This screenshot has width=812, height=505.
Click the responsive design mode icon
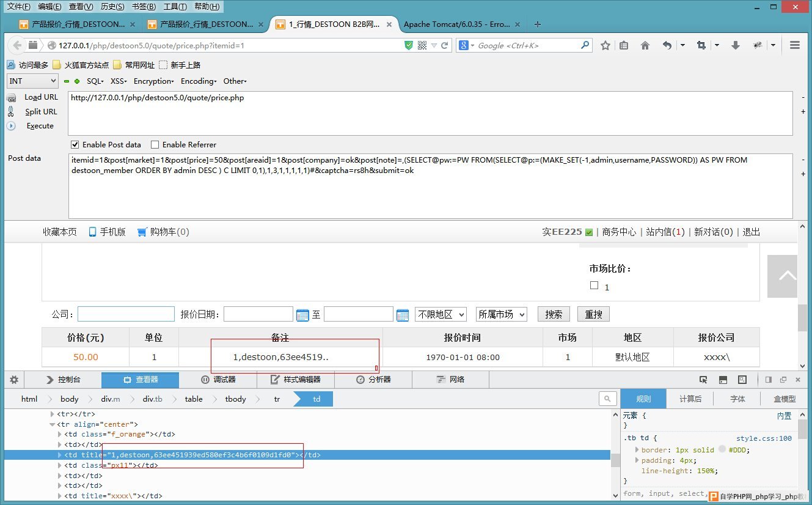click(742, 380)
